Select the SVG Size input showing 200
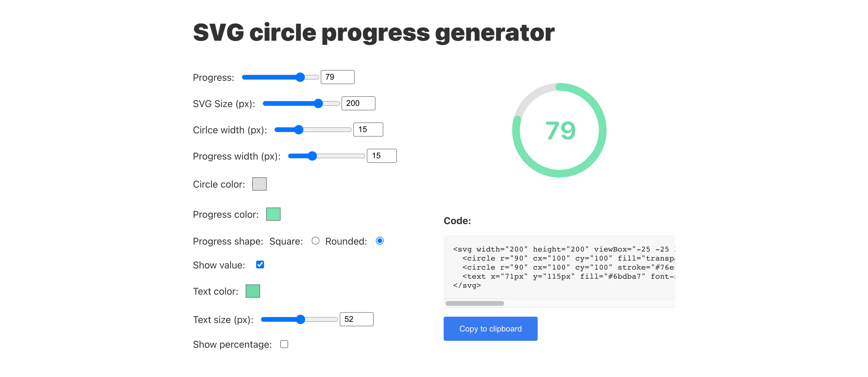868x377 pixels. [358, 103]
